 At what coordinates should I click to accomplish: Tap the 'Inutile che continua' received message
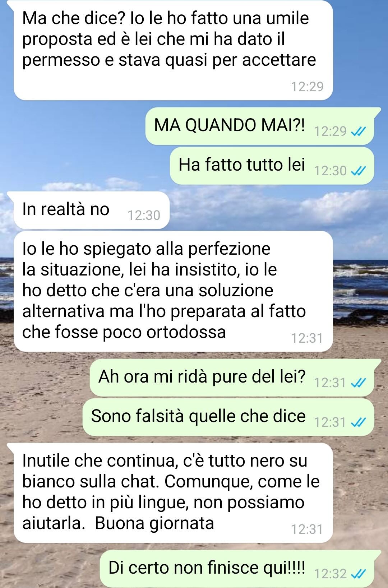173,493
